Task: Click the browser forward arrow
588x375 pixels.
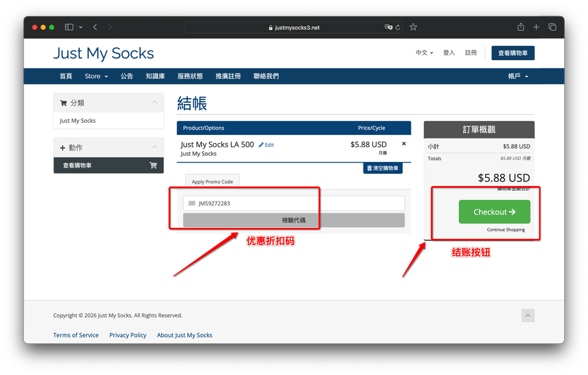Action: pyautogui.click(x=110, y=27)
